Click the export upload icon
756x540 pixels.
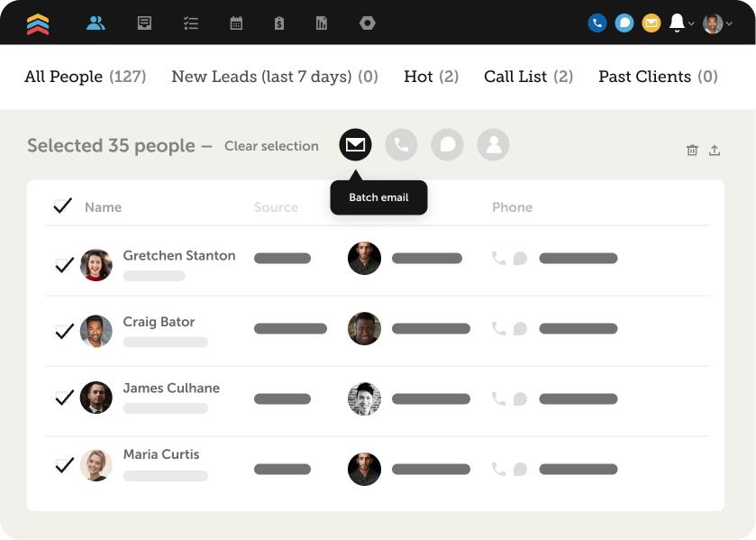click(715, 151)
